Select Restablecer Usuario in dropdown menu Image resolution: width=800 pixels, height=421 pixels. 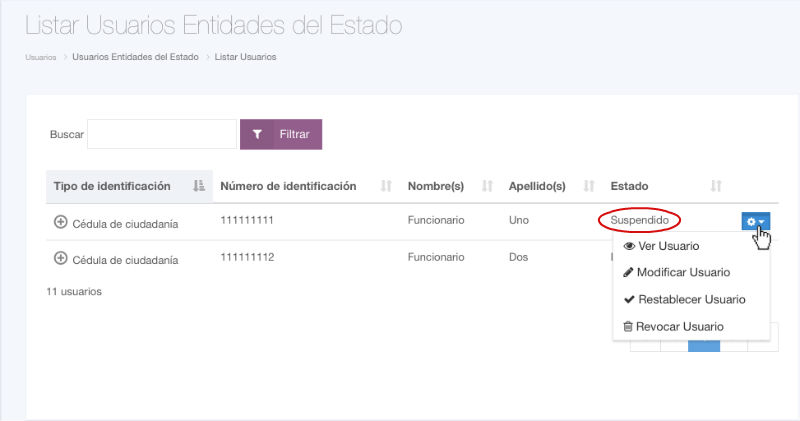click(683, 299)
